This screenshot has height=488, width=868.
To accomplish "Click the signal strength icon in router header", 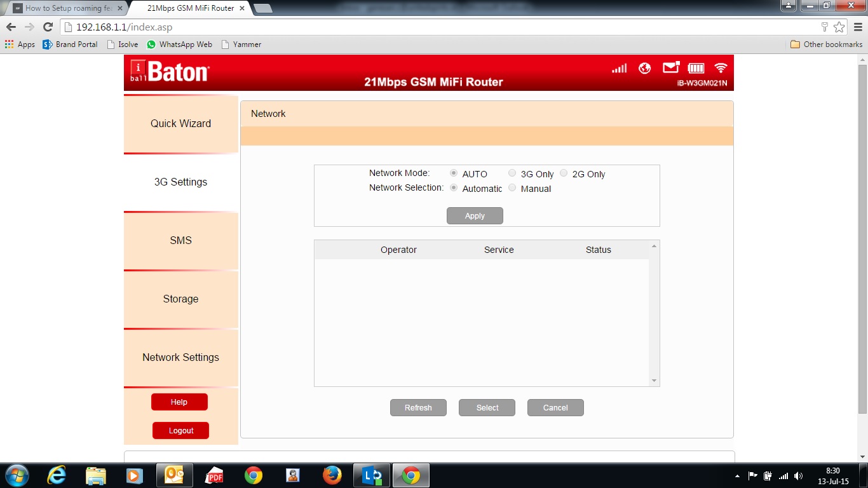I will 619,68.
